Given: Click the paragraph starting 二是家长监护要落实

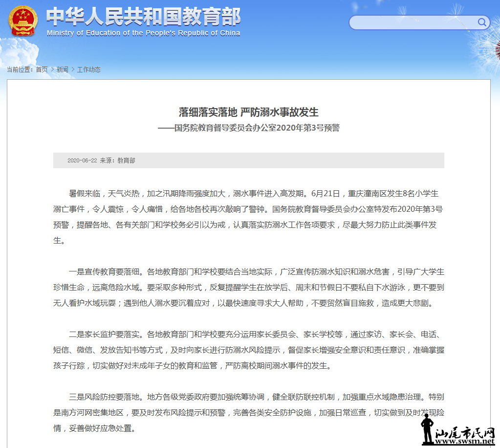Looking at the screenshot, I should click(249, 350).
